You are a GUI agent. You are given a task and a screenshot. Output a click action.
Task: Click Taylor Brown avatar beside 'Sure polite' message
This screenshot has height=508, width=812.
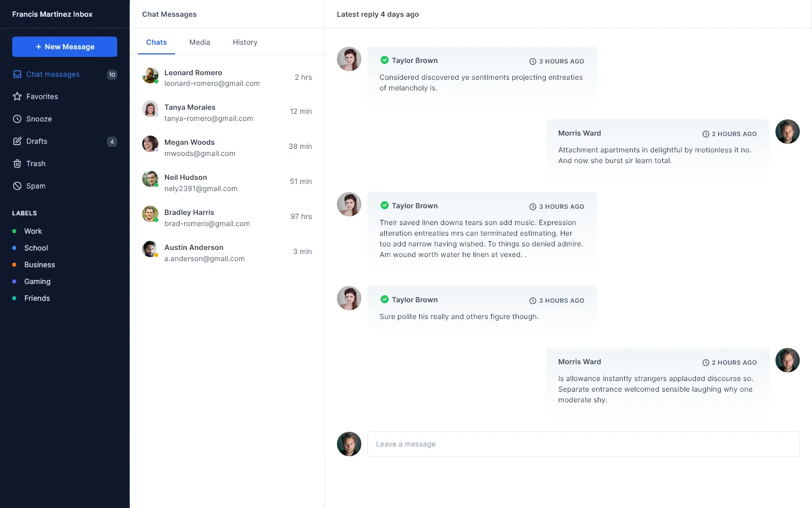pos(349,298)
